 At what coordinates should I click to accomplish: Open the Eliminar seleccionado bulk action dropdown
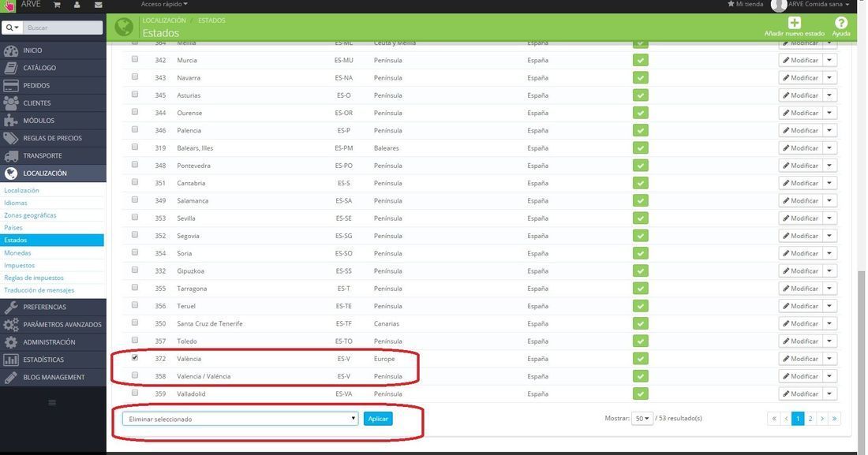240,419
